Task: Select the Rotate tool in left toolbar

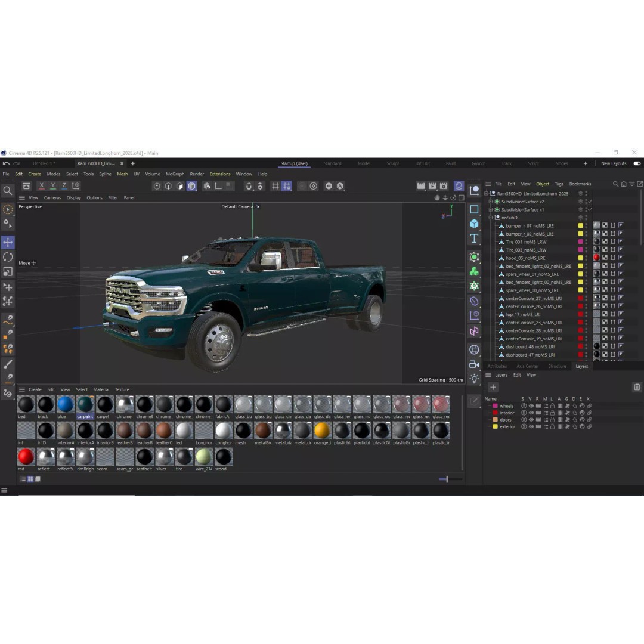Action: coord(8,257)
